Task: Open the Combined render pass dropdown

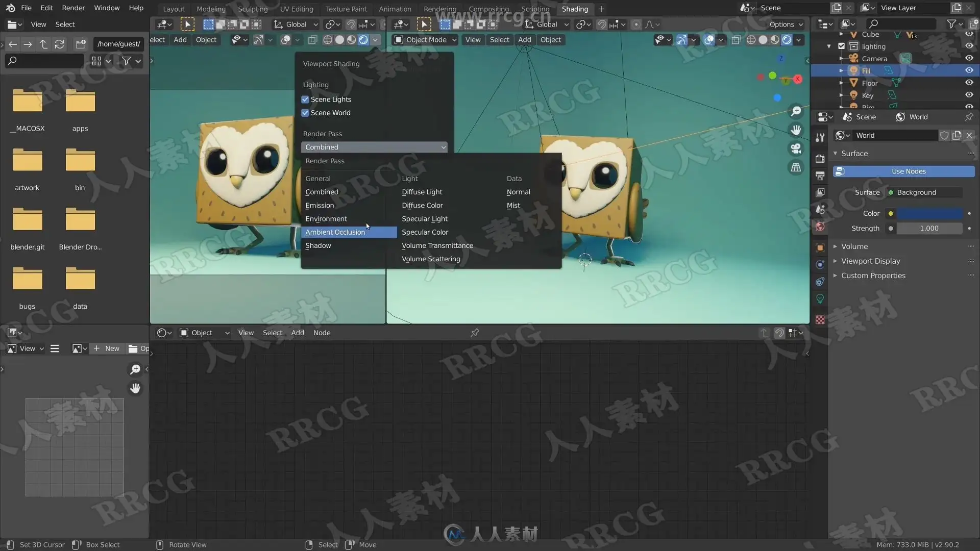Action: (x=374, y=147)
